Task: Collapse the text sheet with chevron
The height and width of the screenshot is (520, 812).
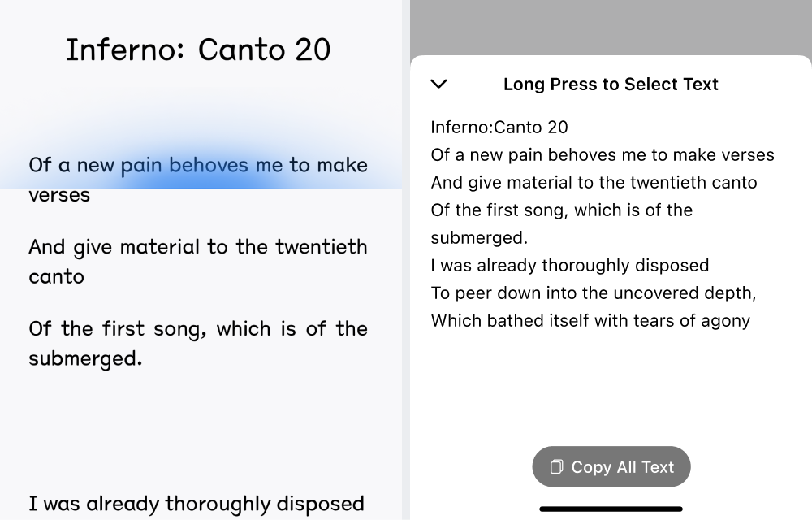Action: click(x=438, y=84)
